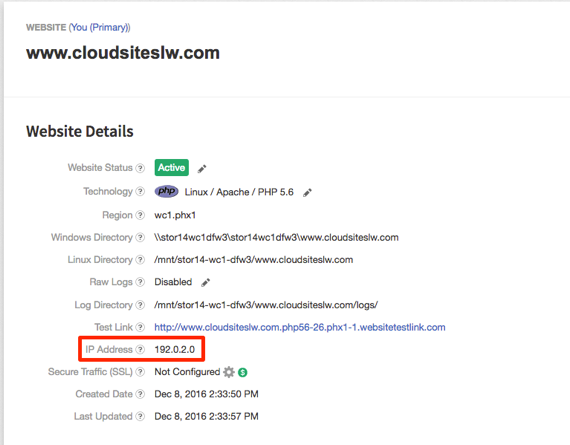Click the Raw Logs Disabled value
Viewport: 570px width, 445px height.
point(173,282)
